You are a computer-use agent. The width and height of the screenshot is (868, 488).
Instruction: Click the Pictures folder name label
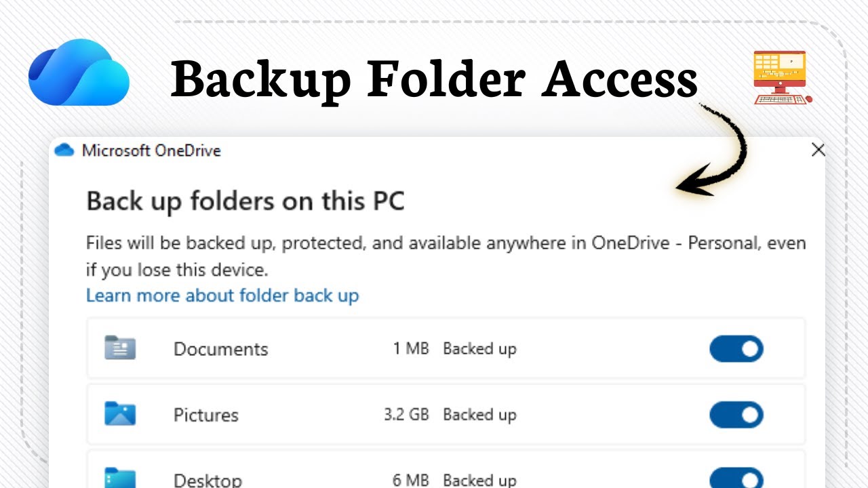[x=206, y=415]
